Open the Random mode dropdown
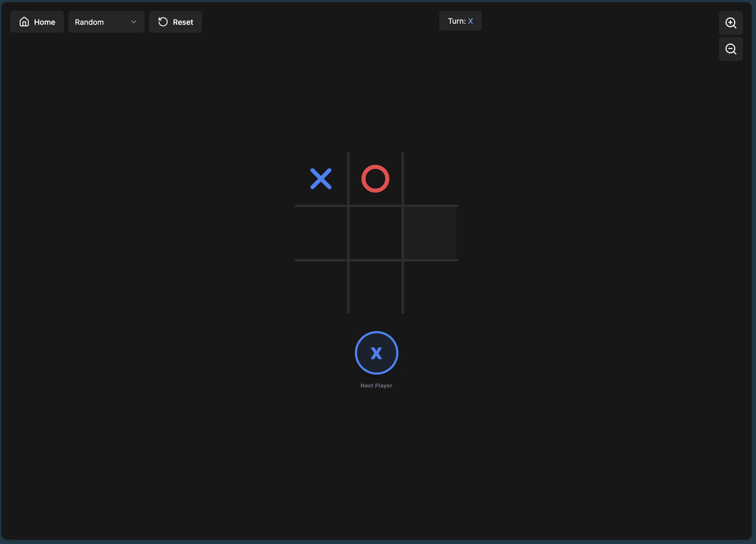Screen dimensions: 756x544 point(106,22)
